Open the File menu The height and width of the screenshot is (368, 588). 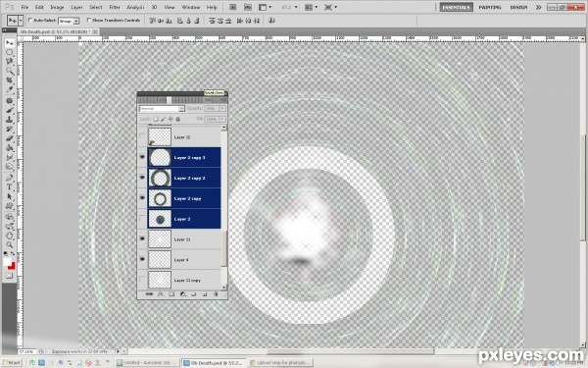click(x=24, y=7)
